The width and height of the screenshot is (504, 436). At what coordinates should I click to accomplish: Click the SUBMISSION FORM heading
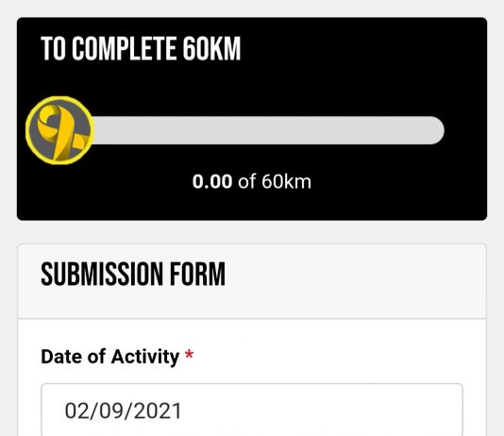click(133, 274)
